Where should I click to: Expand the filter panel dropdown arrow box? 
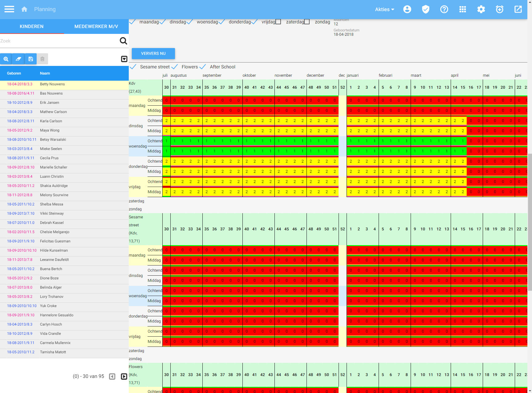pyautogui.click(x=124, y=59)
